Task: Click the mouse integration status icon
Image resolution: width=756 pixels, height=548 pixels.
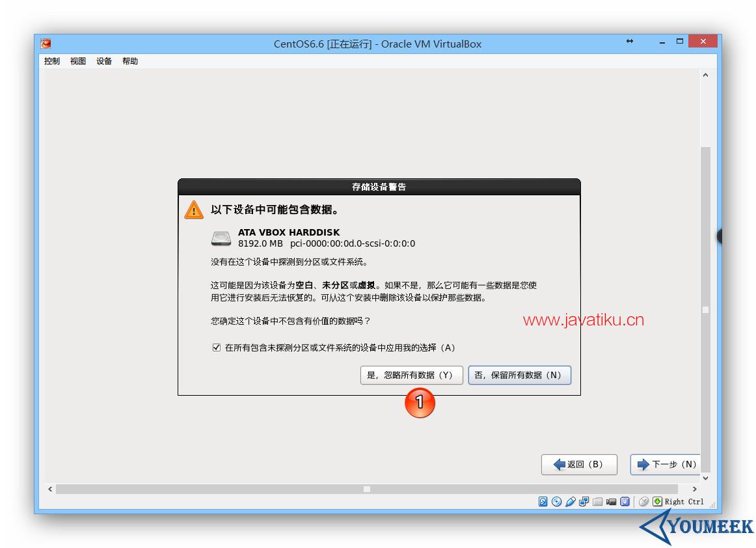Action: [x=643, y=502]
